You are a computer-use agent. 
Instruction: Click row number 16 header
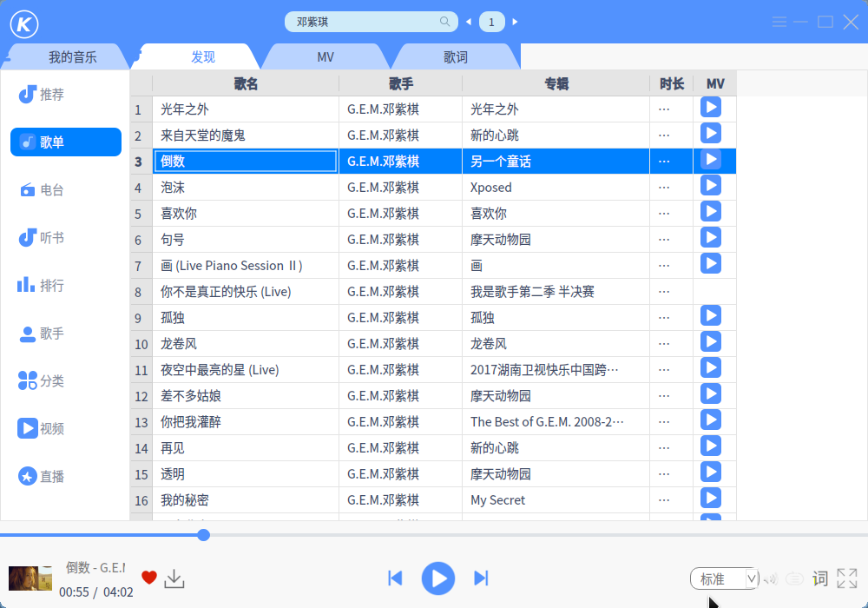point(141,500)
